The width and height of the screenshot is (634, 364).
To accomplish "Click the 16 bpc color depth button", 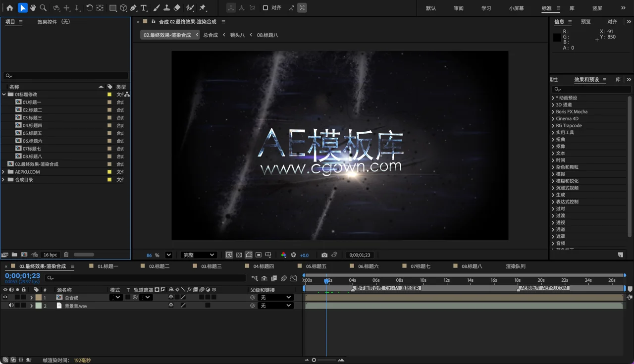I will tap(50, 255).
